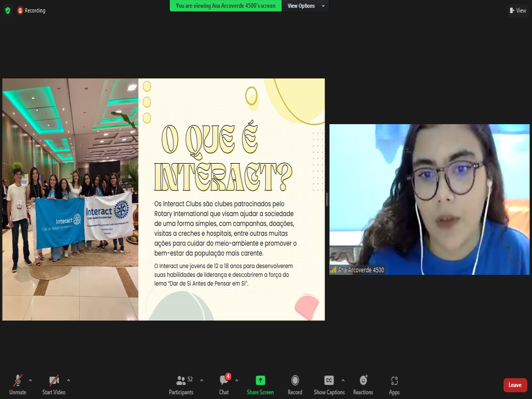Expand audio options arrow beside Unmute
532x399 pixels.
[x=30, y=380]
